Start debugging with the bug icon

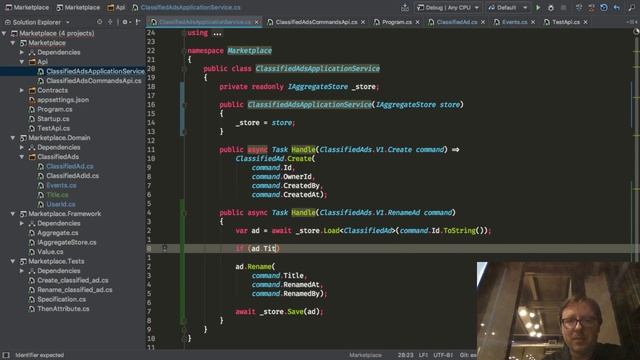point(551,8)
